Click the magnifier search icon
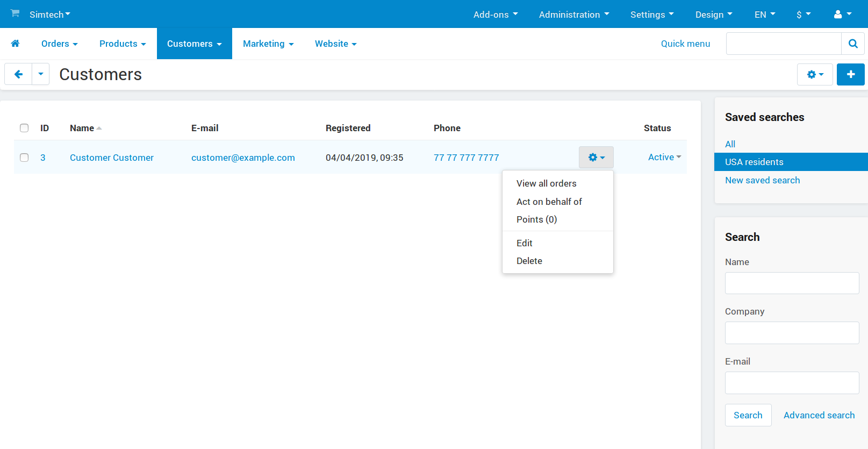Image resolution: width=868 pixels, height=449 pixels. [853, 44]
